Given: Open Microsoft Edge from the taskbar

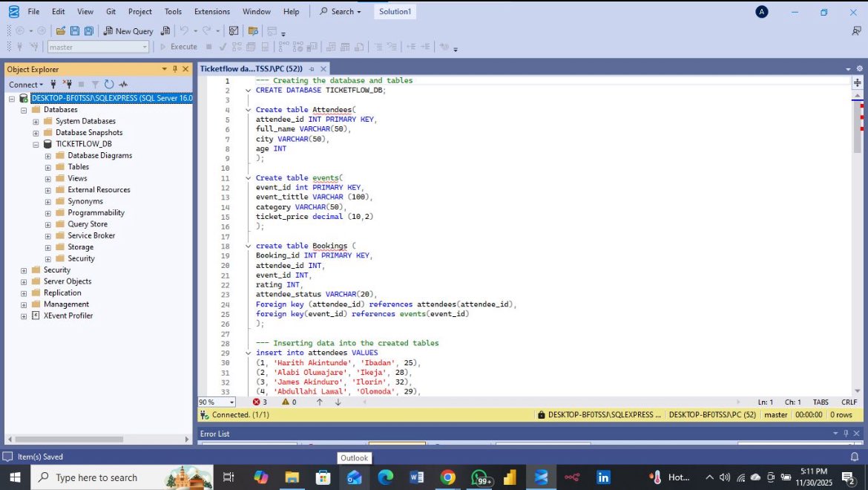Looking at the screenshot, I should (x=385, y=477).
